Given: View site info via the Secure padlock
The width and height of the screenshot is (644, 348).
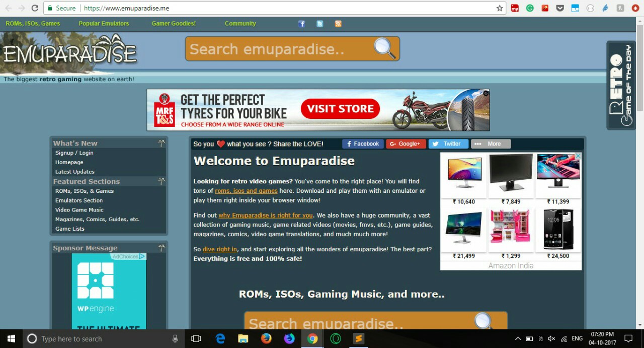Looking at the screenshot, I should click(61, 8).
